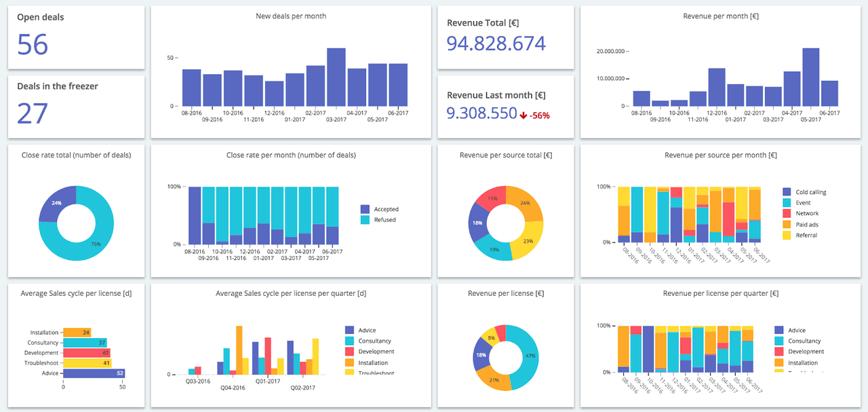The height and width of the screenshot is (412, 868).
Task: Select the Network legend item
Action: click(807, 214)
